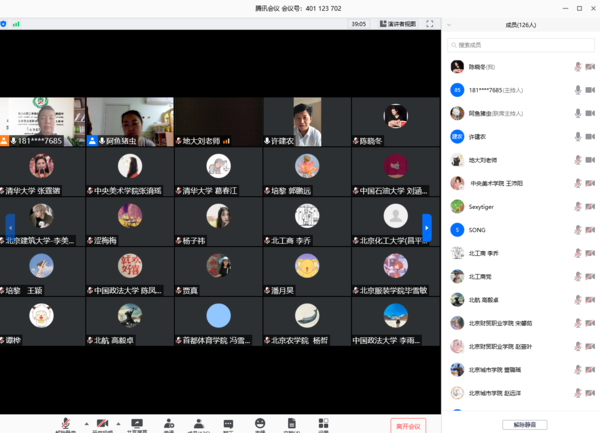Collapse the members panel chevron

click(x=449, y=25)
